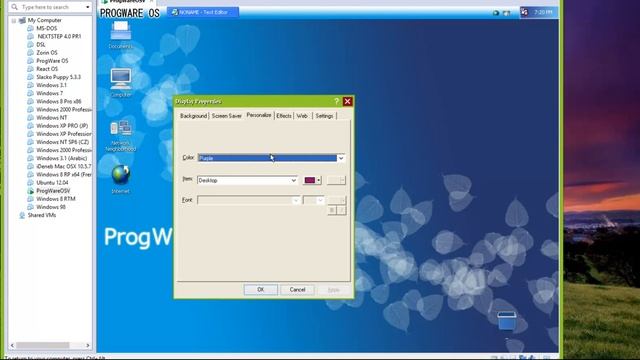The height and width of the screenshot is (360, 640).
Task: Click the clock showing 7:20 PM
Action: (543, 12)
